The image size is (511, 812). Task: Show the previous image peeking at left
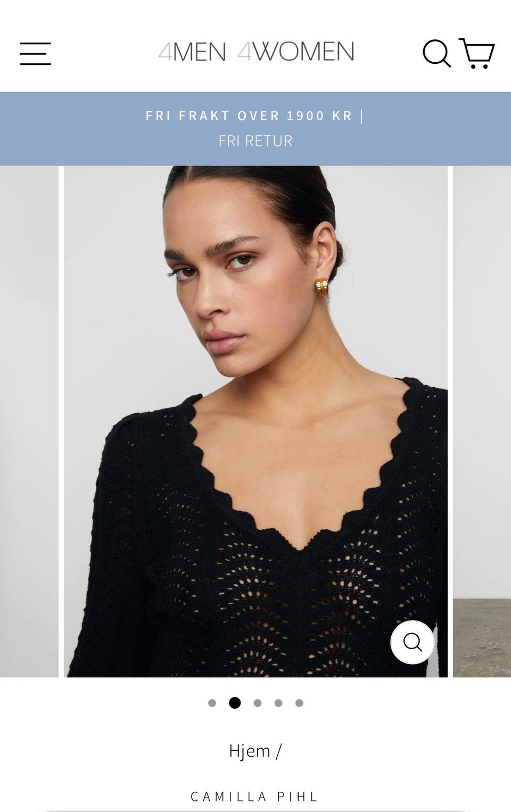[29, 421]
